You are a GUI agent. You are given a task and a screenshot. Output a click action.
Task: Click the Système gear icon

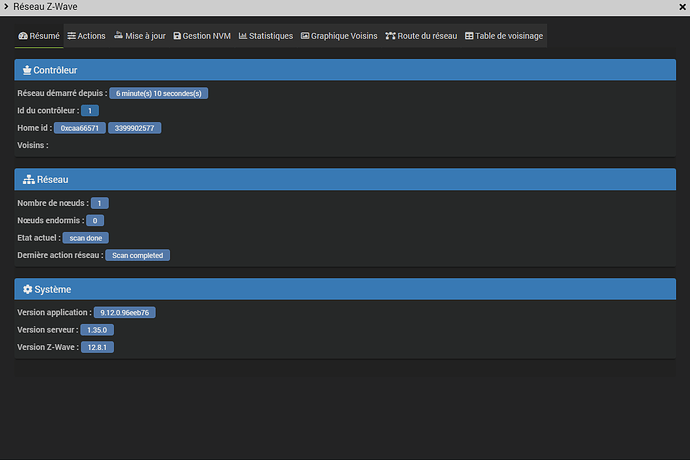27,289
